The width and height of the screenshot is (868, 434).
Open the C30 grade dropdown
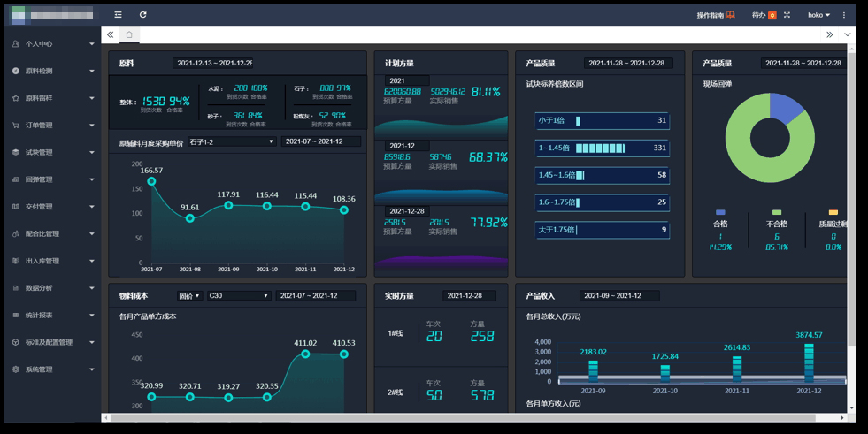click(238, 296)
